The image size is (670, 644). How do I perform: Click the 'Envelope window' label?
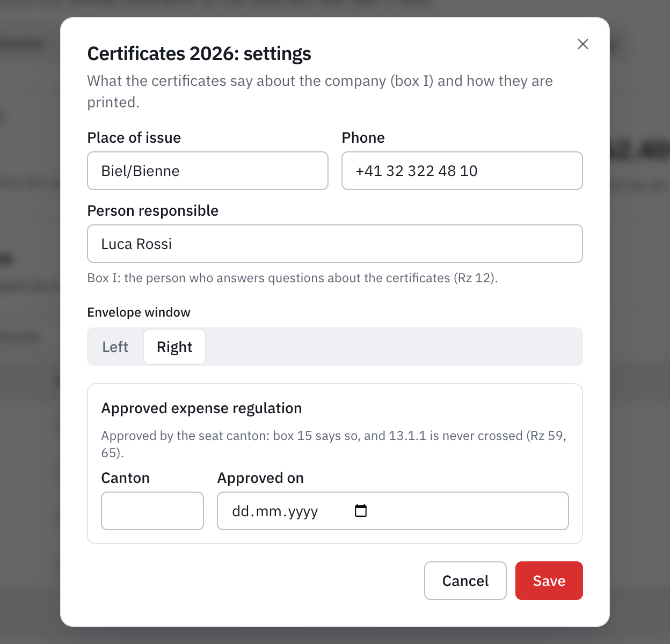pyautogui.click(x=139, y=312)
